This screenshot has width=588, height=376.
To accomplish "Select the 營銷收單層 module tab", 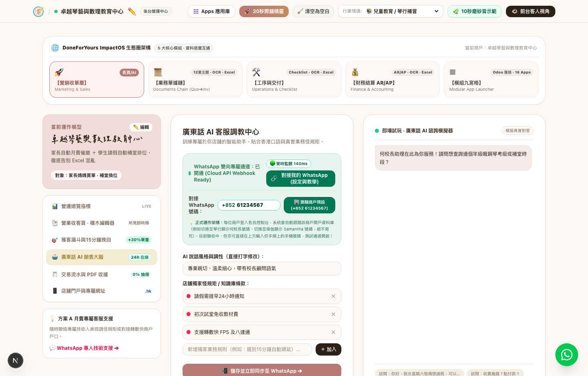I will [97, 80].
